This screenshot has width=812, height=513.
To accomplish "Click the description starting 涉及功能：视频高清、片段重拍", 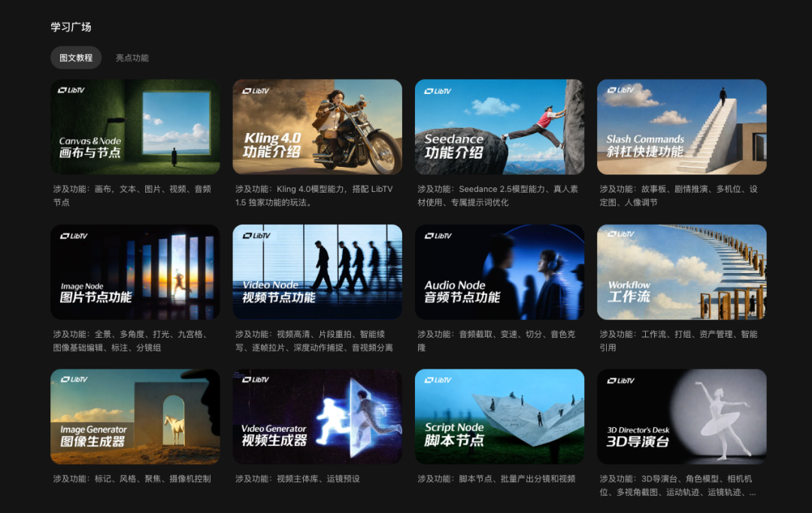I will click(x=314, y=341).
